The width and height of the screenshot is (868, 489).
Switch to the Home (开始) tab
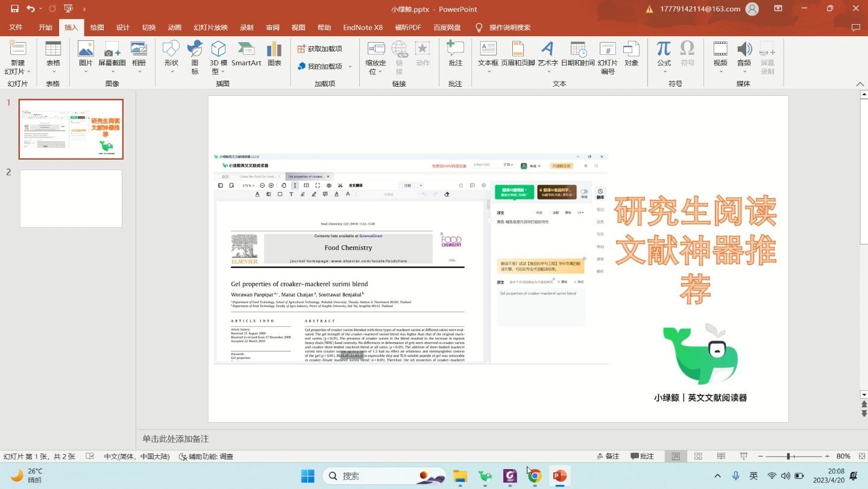click(x=45, y=28)
